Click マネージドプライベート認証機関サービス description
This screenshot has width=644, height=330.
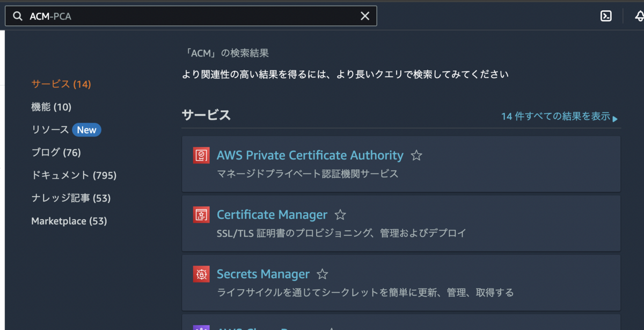click(x=308, y=174)
